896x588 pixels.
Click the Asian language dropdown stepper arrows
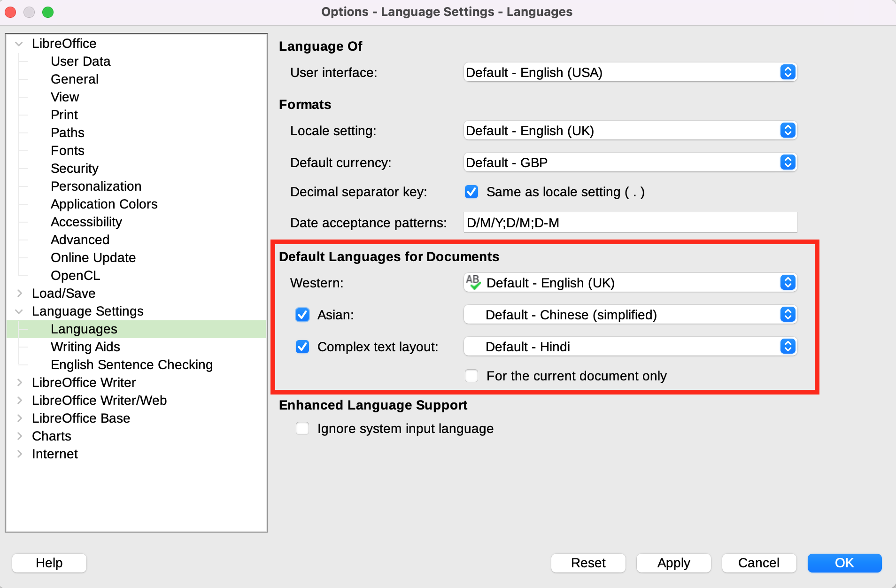(x=788, y=314)
